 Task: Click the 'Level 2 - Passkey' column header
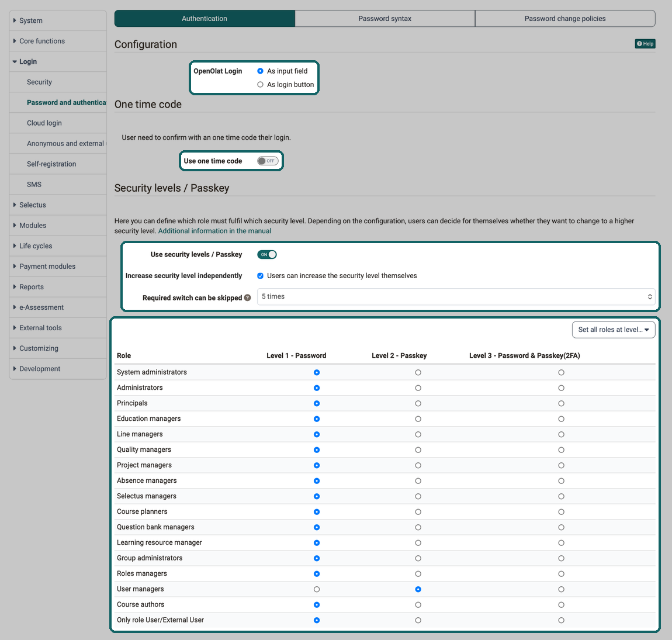399,355
